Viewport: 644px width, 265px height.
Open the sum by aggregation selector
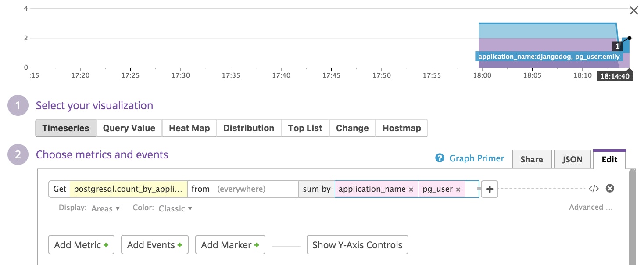(x=316, y=189)
